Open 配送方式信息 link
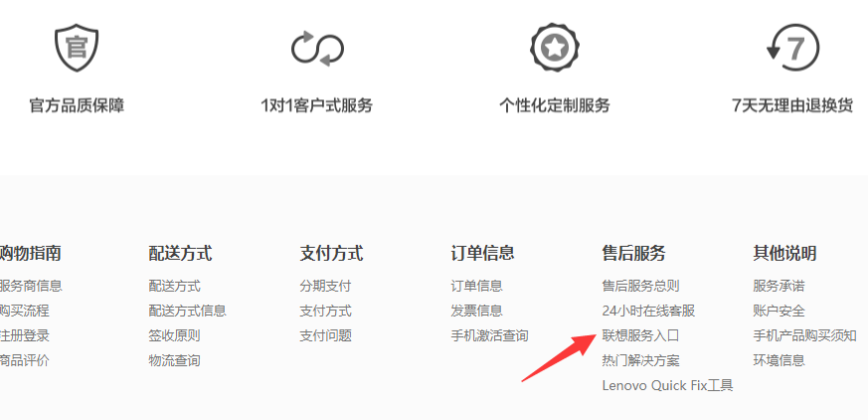Image resolution: width=868 pixels, height=420 pixels. click(187, 311)
